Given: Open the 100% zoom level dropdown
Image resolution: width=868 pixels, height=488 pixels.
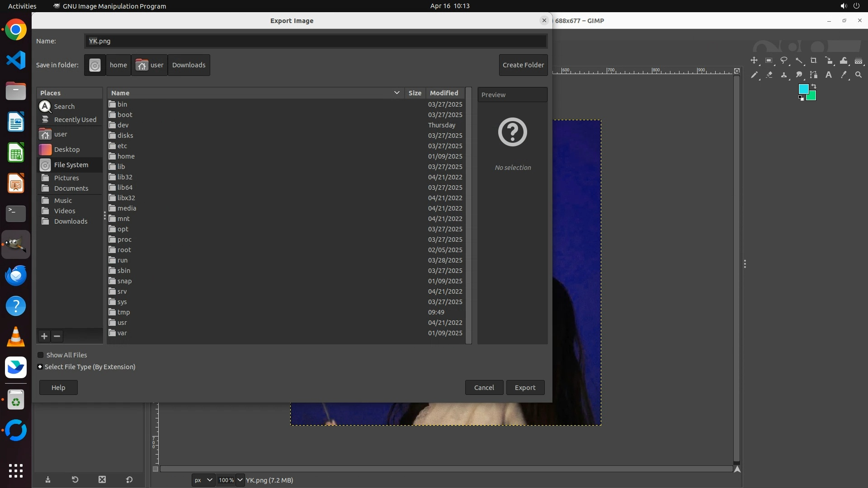Looking at the screenshot, I should coord(240,480).
